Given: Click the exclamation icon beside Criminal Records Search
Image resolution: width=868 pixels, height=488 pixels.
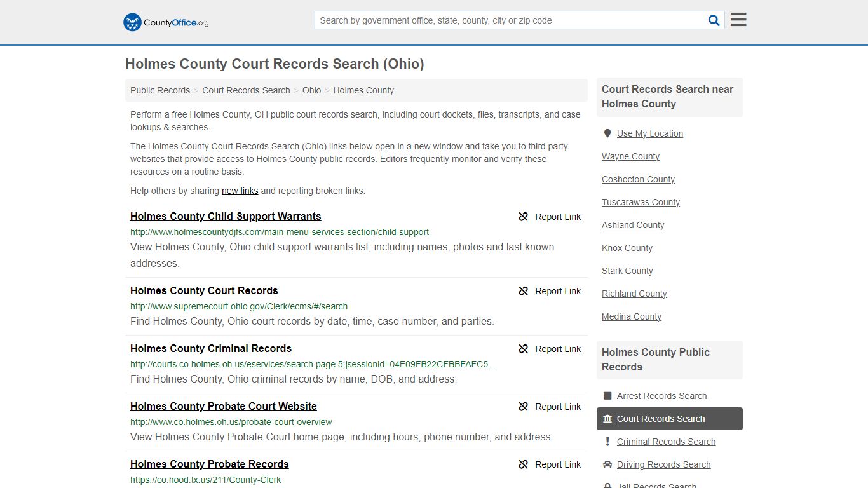Looking at the screenshot, I should 607,442.
